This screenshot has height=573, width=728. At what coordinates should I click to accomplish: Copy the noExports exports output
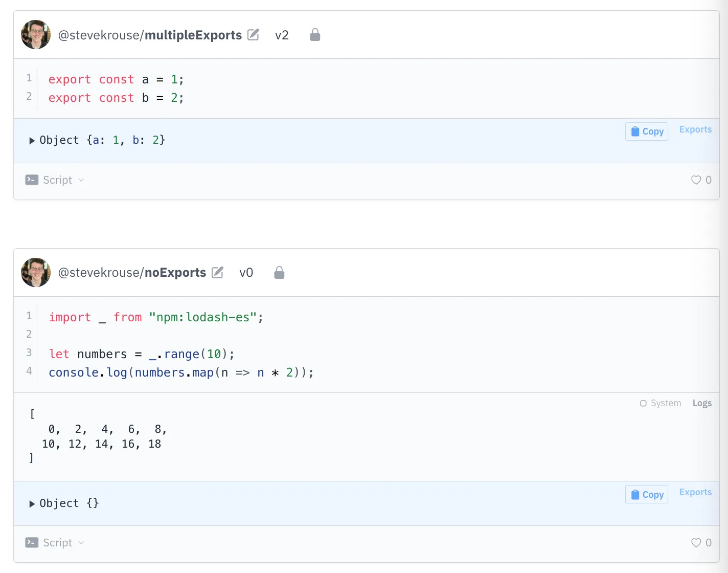647,494
